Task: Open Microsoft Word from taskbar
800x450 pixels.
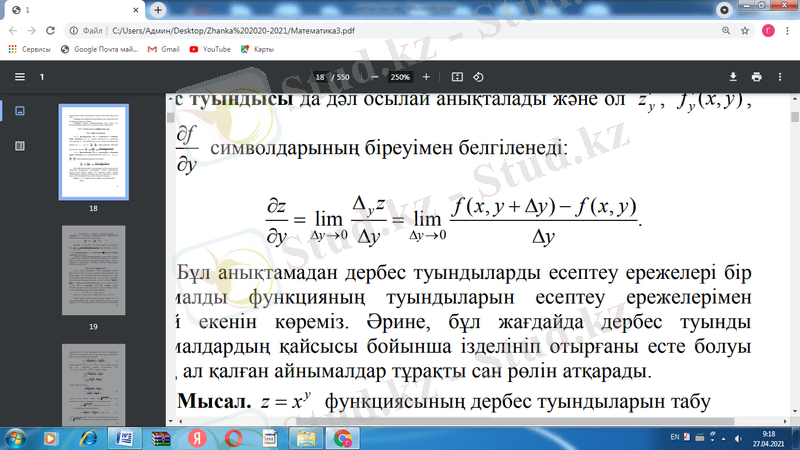Action: (124, 439)
